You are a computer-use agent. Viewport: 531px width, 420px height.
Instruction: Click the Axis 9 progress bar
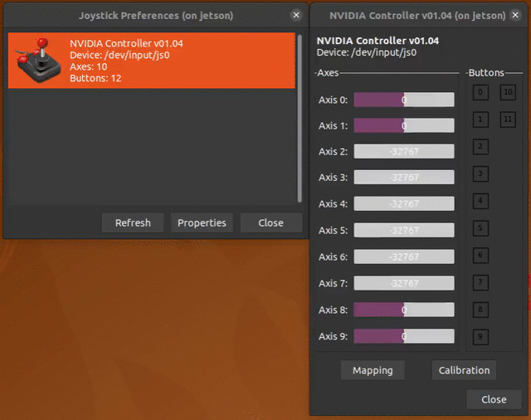(x=404, y=336)
